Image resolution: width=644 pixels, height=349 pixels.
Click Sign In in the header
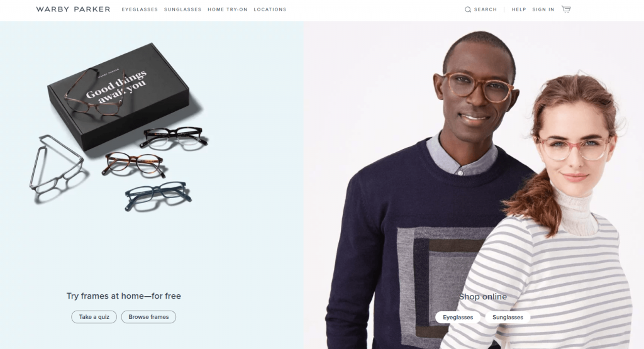(x=543, y=9)
